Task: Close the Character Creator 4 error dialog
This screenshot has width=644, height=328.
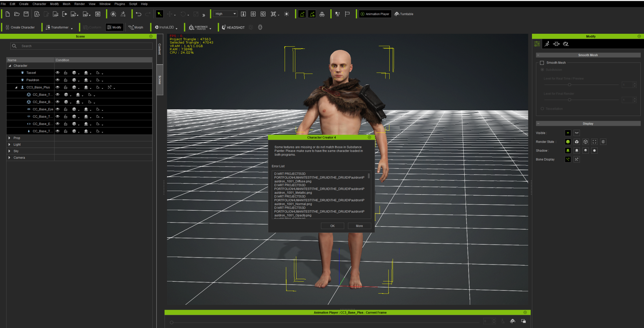Action: coord(369,137)
